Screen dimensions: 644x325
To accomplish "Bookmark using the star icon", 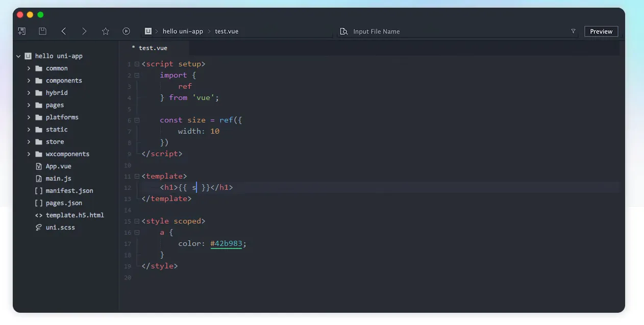I will 106,31.
